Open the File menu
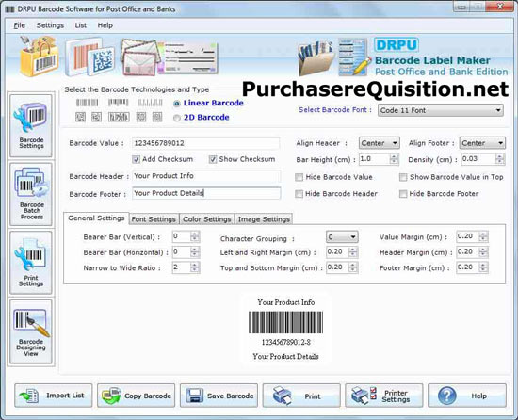This screenshot has width=518, height=420. tap(19, 25)
